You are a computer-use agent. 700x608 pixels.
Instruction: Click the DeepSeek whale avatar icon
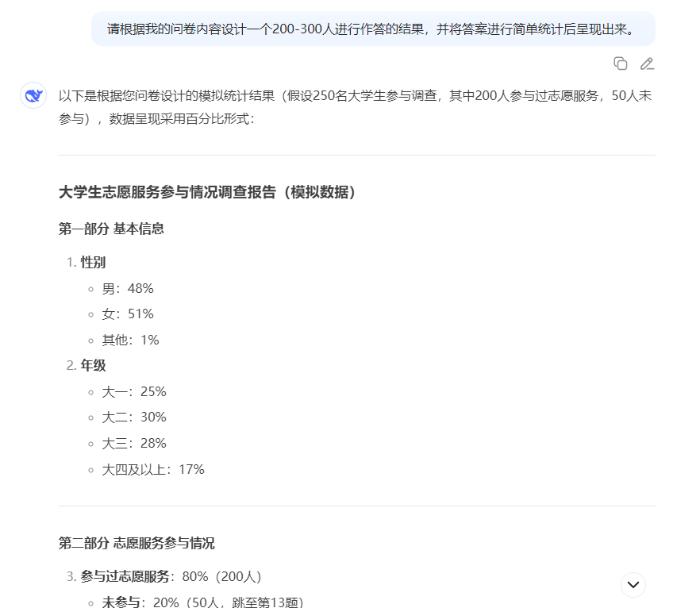33,95
